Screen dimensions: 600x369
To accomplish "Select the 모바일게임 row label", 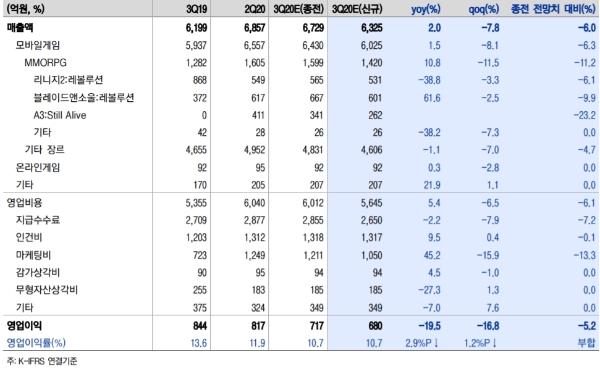I will coord(38,45).
